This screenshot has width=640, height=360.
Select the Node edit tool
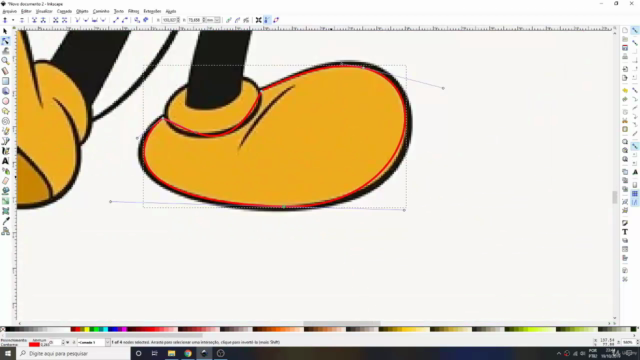(5, 41)
